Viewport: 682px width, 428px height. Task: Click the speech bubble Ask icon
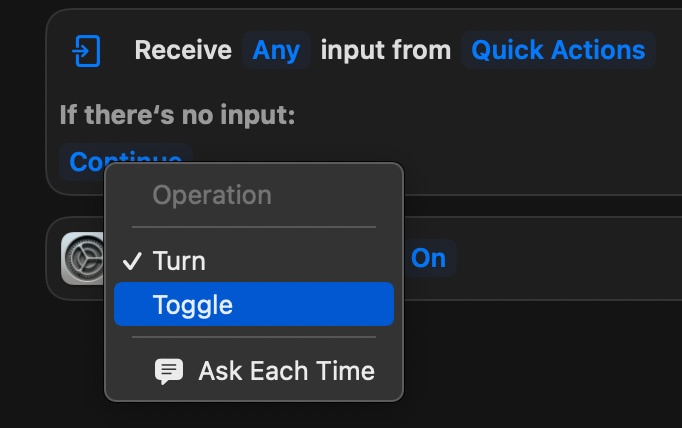pyautogui.click(x=169, y=372)
